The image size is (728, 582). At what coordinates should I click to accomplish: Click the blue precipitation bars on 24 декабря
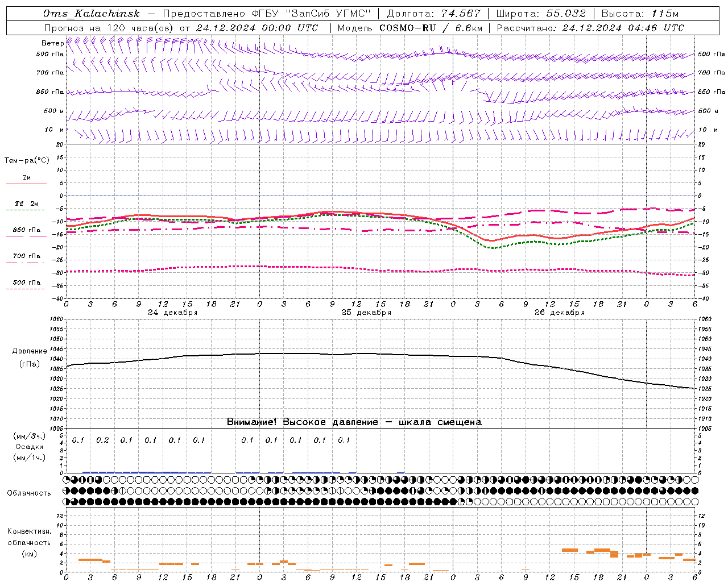pos(131,472)
